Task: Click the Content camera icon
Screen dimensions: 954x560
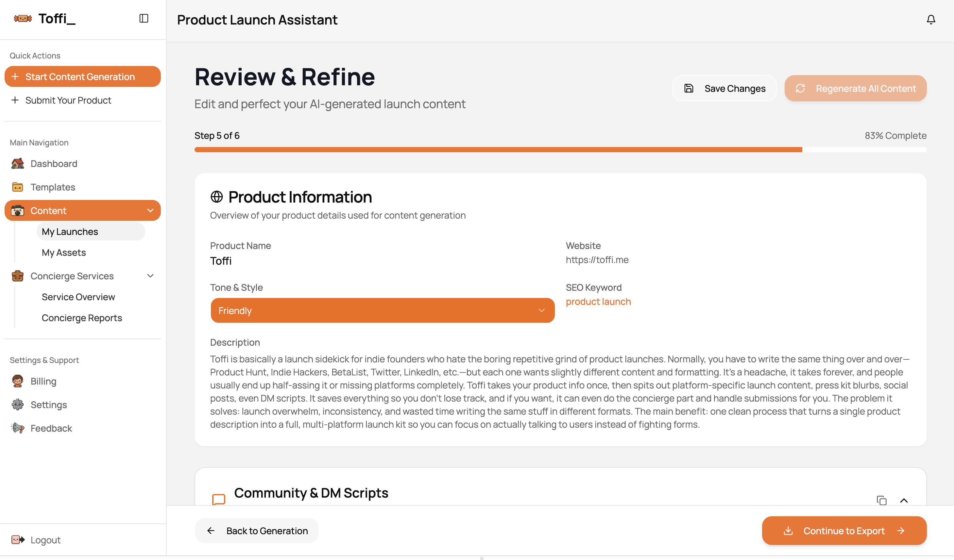Action: click(17, 210)
